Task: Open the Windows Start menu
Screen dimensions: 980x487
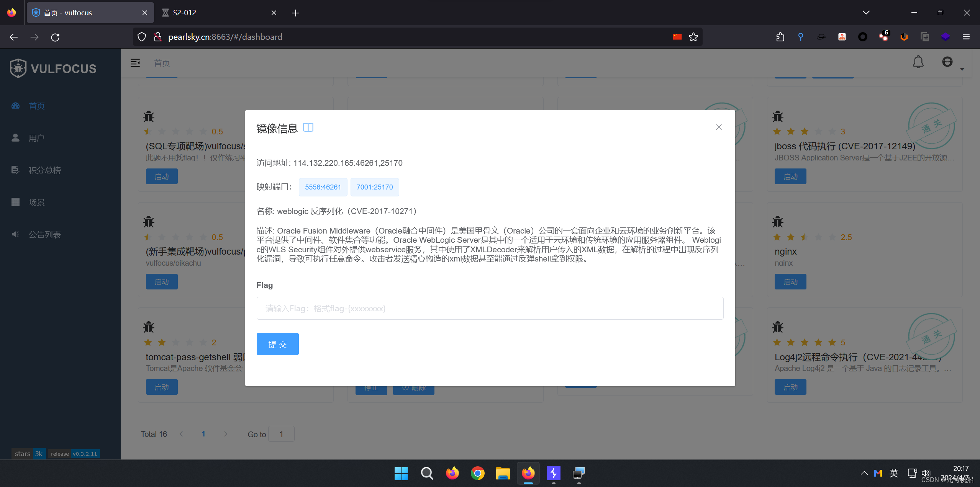Action: coord(401,474)
